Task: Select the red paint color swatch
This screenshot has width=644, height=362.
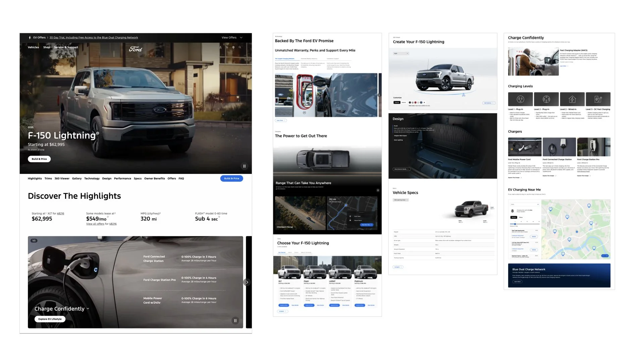Action: 415,103
